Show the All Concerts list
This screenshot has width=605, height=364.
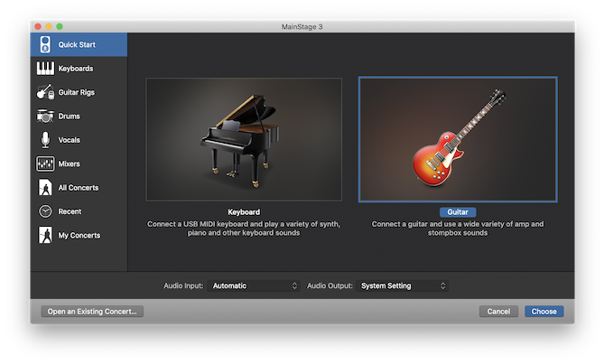click(x=79, y=188)
